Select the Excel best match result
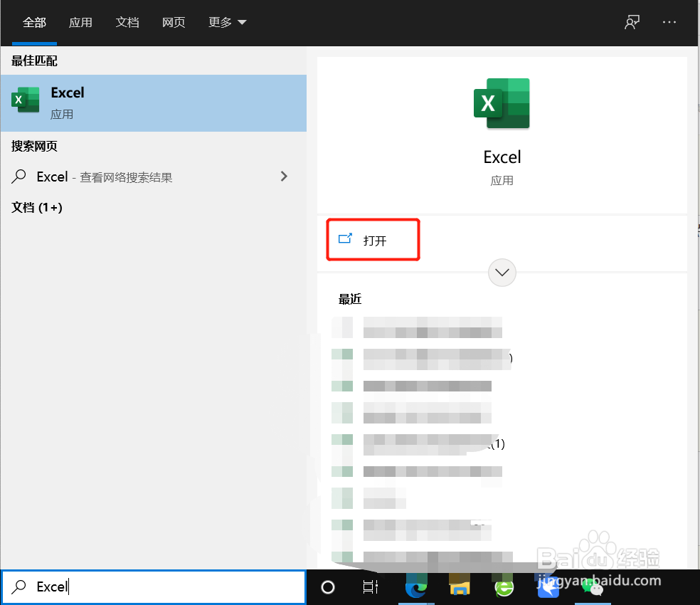700x605 pixels. click(154, 103)
